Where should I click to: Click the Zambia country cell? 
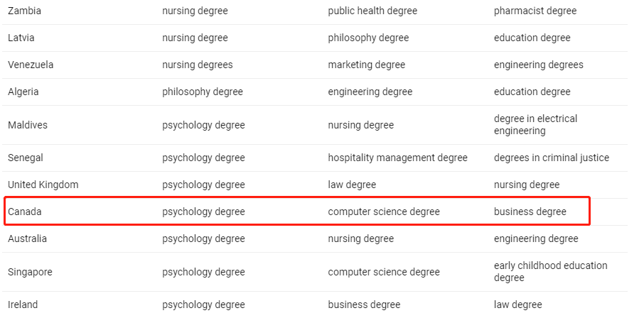[x=25, y=11]
